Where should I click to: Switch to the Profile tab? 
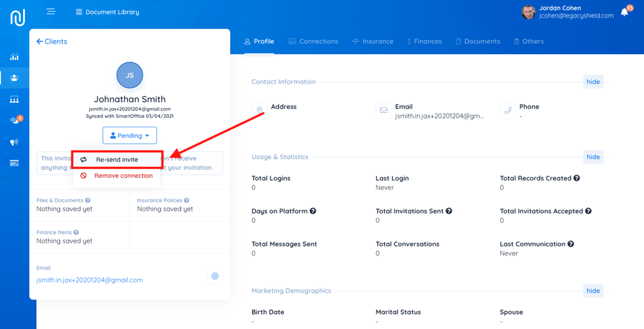click(x=259, y=41)
